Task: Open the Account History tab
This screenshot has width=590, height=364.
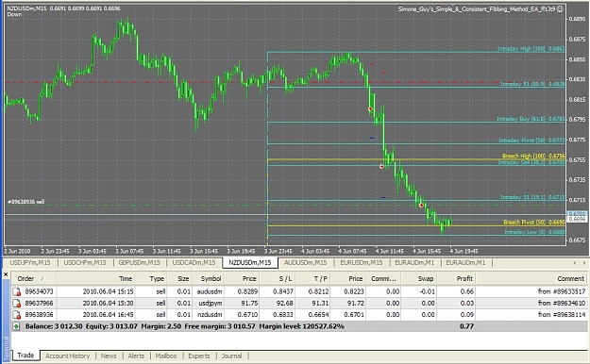Action: click(x=67, y=356)
